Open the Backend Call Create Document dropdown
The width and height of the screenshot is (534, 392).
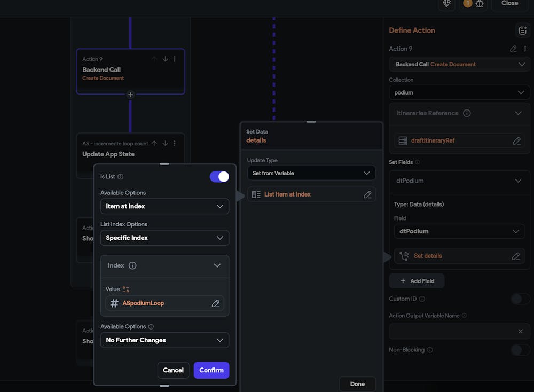click(459, 65)
